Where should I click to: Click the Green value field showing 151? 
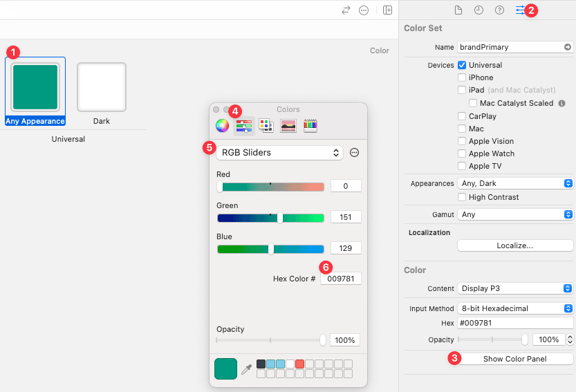pos(346,217)
